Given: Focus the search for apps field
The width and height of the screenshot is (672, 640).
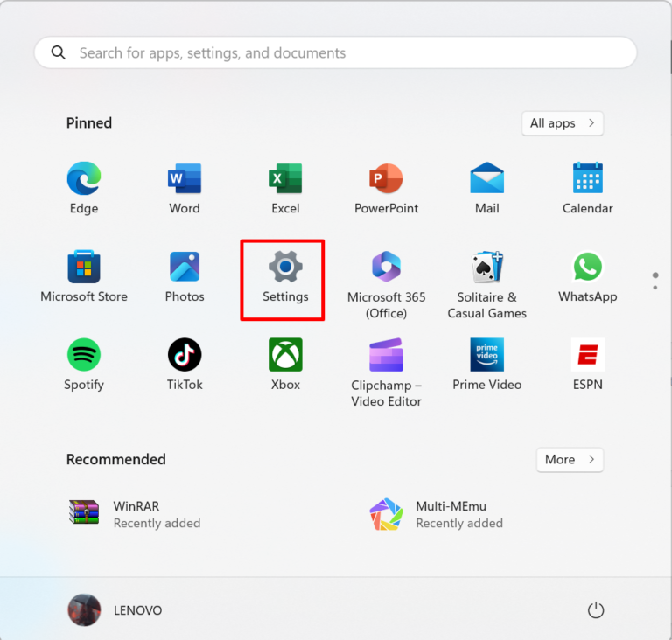Looking at the screenshot, I should [336, 52].
